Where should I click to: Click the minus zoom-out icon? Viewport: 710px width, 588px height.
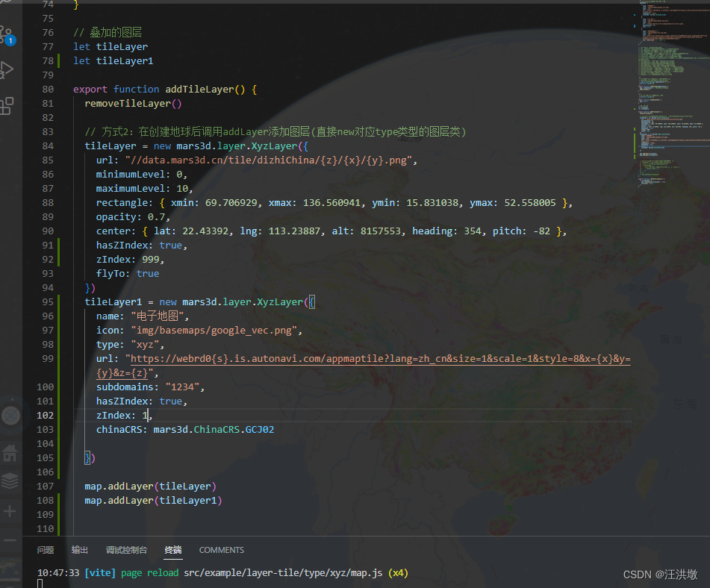pyautogui.click(x=10, y=540)
